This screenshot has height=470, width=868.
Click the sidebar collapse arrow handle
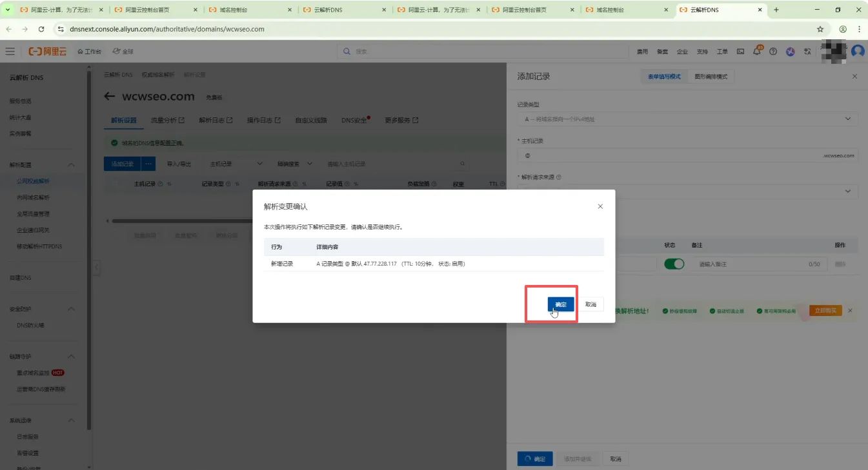pyautogui.click(x=96, y=267)
